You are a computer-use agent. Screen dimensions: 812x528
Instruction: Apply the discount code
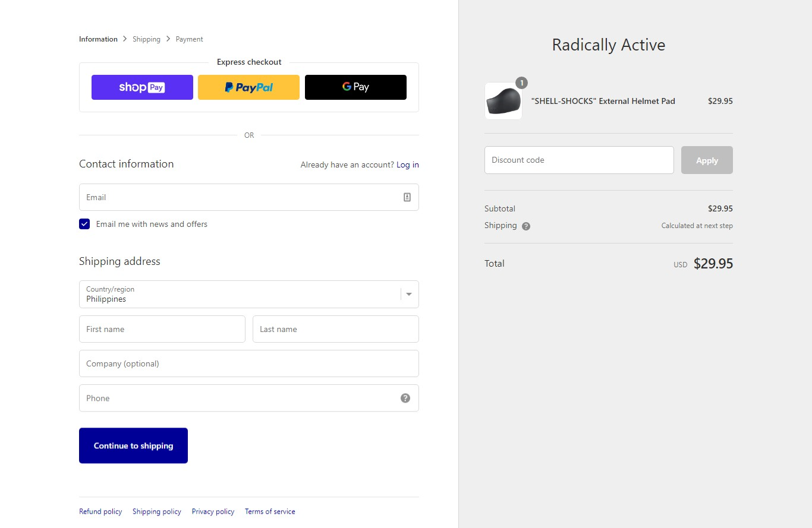[707, 160]
